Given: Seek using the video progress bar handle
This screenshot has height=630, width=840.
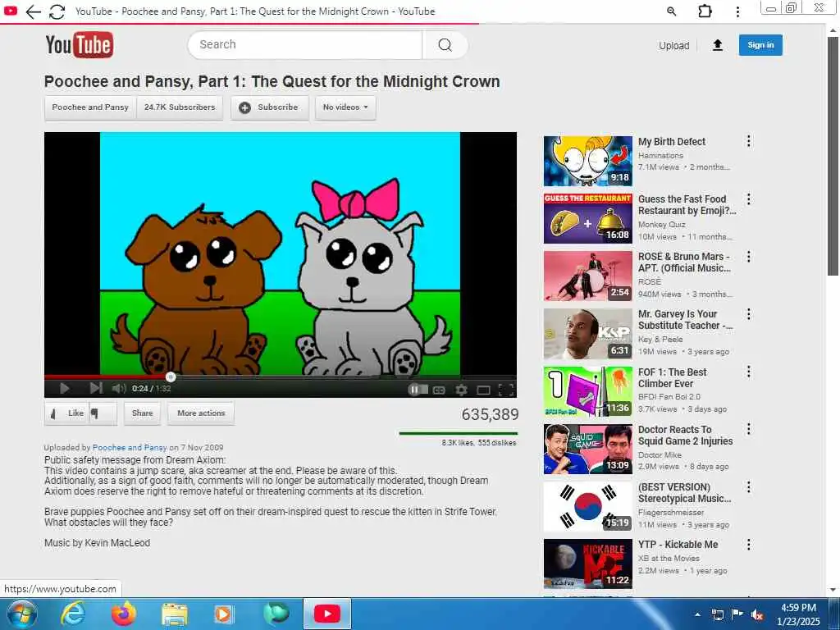Looking at the screenshot, I should pyautogui.click(x=171, y=377).
